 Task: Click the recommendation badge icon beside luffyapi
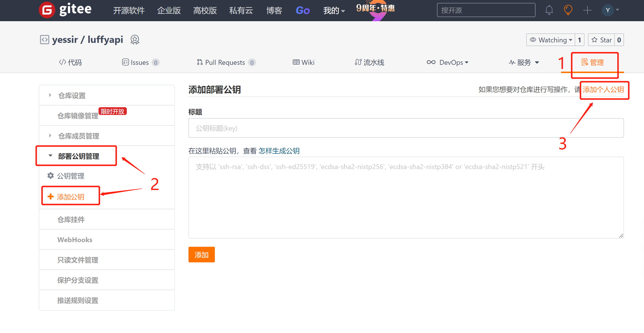click(x=135, y=40)
